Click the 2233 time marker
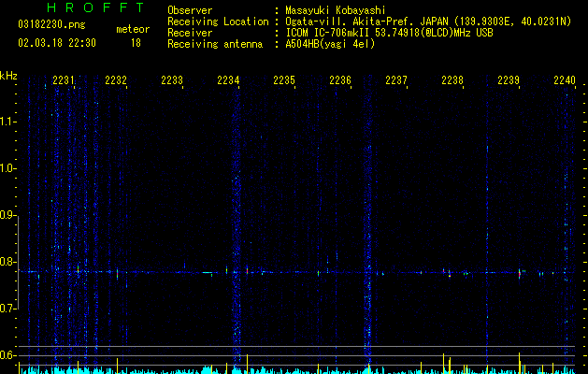This screenshot has height=374, width=588. point(172,80)
